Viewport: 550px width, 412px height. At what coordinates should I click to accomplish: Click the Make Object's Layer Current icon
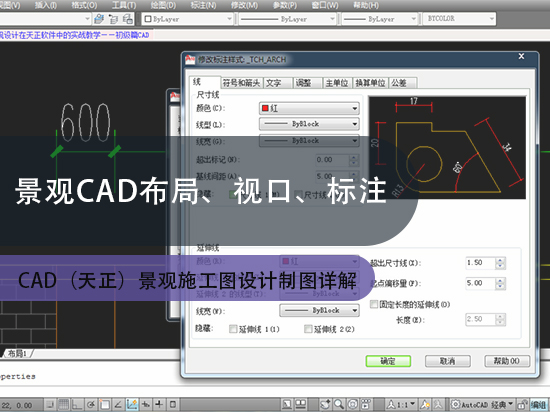(x=99, y=19)
